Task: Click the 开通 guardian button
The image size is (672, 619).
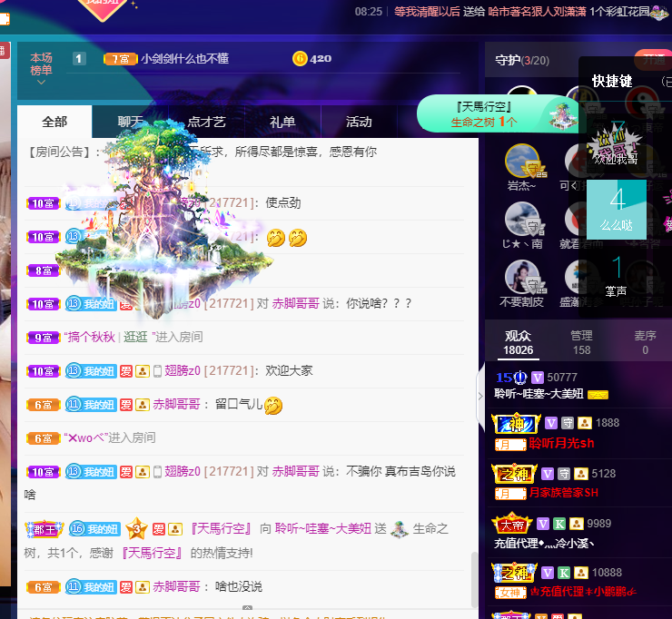Action: [x=653, y=60]
